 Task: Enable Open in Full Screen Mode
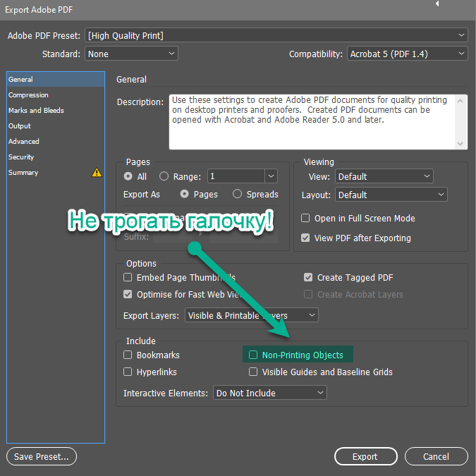point(305,218)
